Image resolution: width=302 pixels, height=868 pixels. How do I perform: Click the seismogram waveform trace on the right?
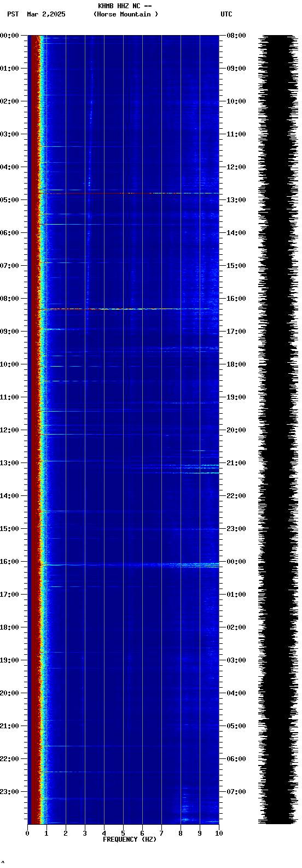pos(277,430)
